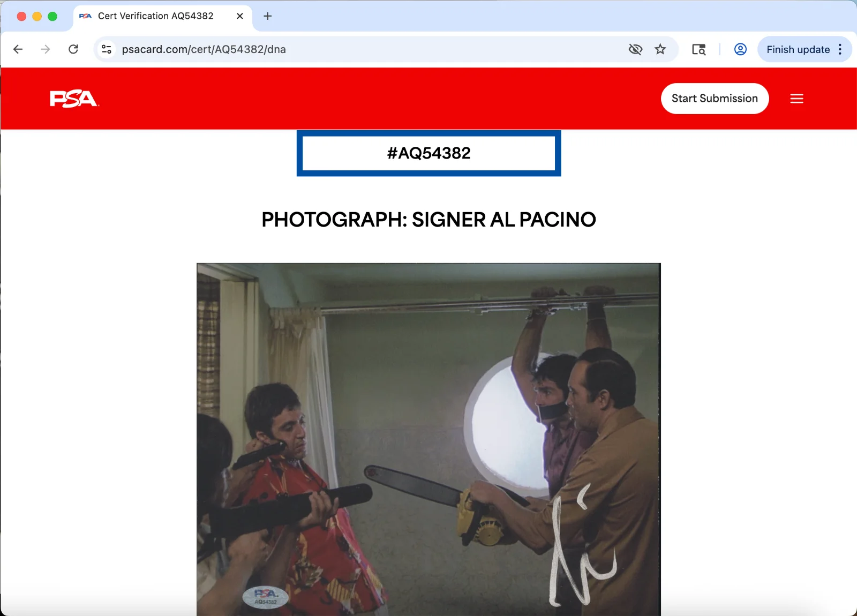
Task: Open site information icon in address bar
Action: [x=107, y=49]
